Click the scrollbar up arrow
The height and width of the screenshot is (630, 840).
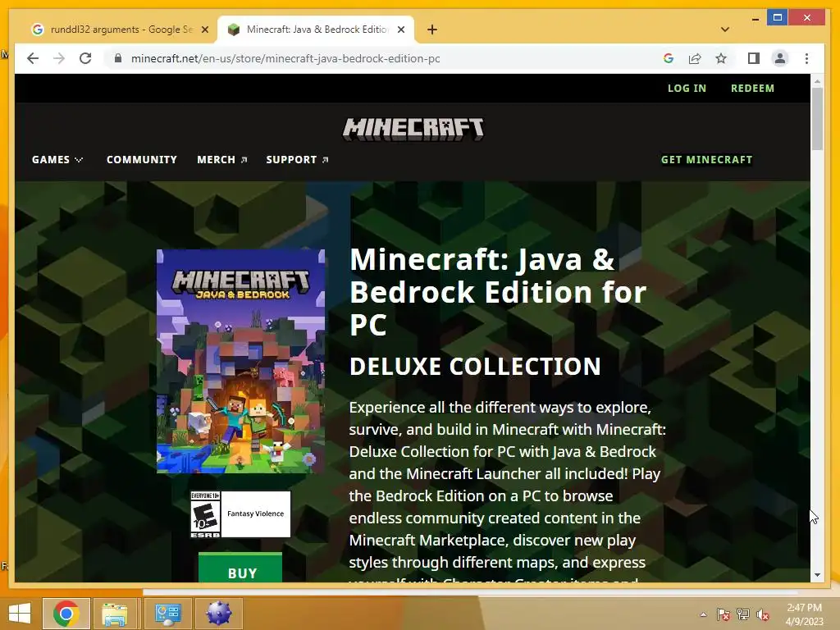817,81
